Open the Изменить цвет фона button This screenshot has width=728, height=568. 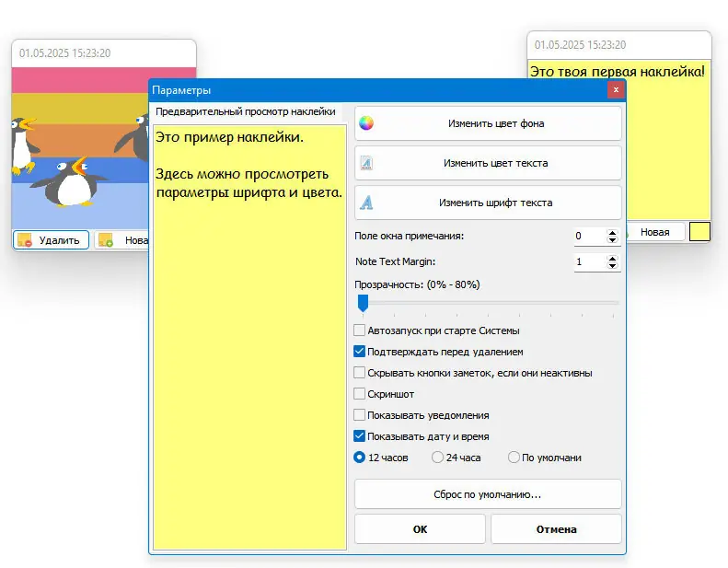[488, 123]
